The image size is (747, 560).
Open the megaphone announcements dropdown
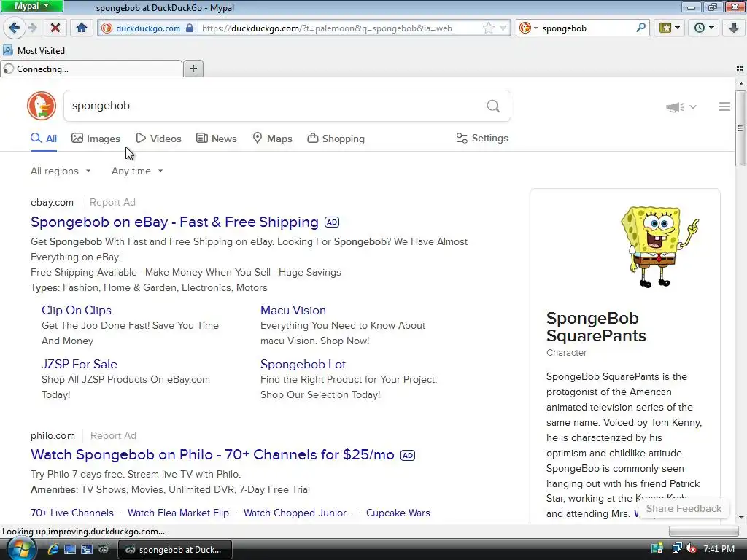[x=681, y=106]
